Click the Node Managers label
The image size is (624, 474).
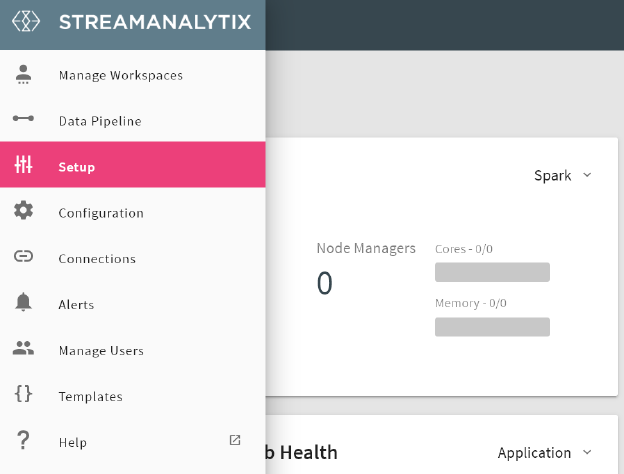click(x=366, y=248)
